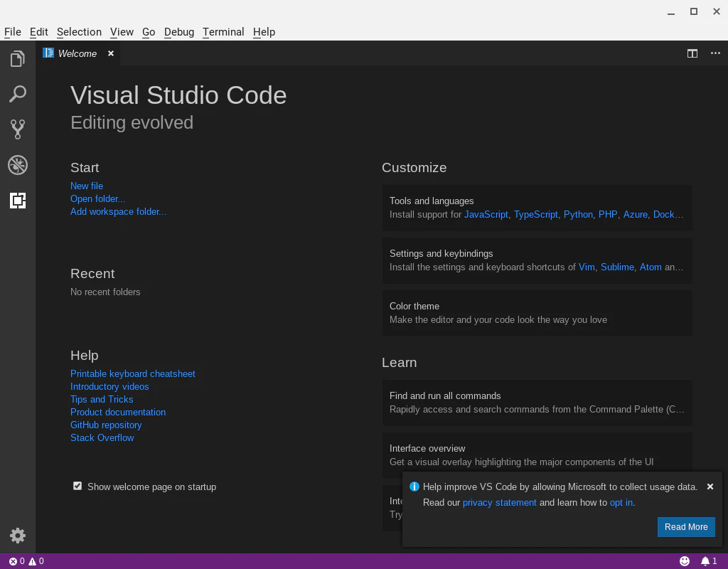Open Introductory videos link
Viewport: 728px width, 569px height.
click(109, 386)
